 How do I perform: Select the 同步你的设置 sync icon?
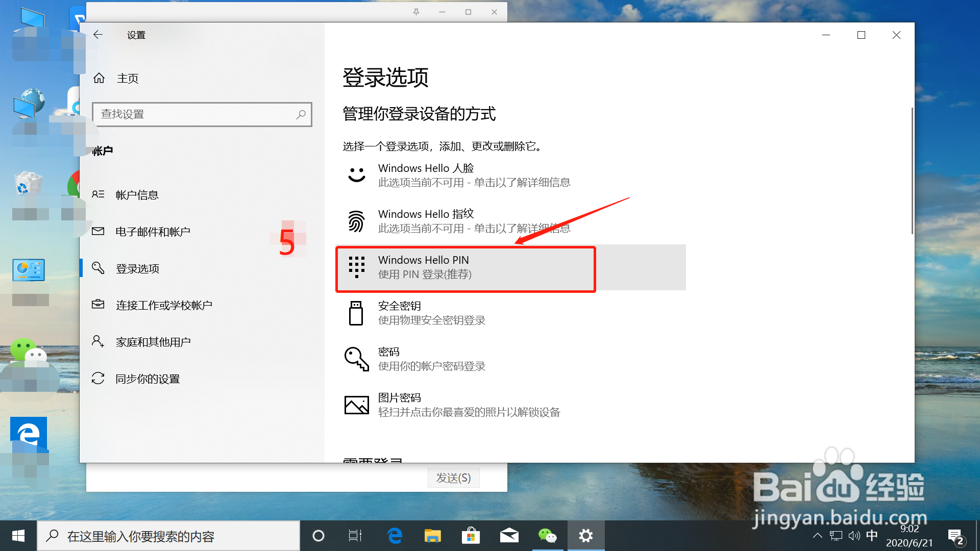[x=98, y=378]
